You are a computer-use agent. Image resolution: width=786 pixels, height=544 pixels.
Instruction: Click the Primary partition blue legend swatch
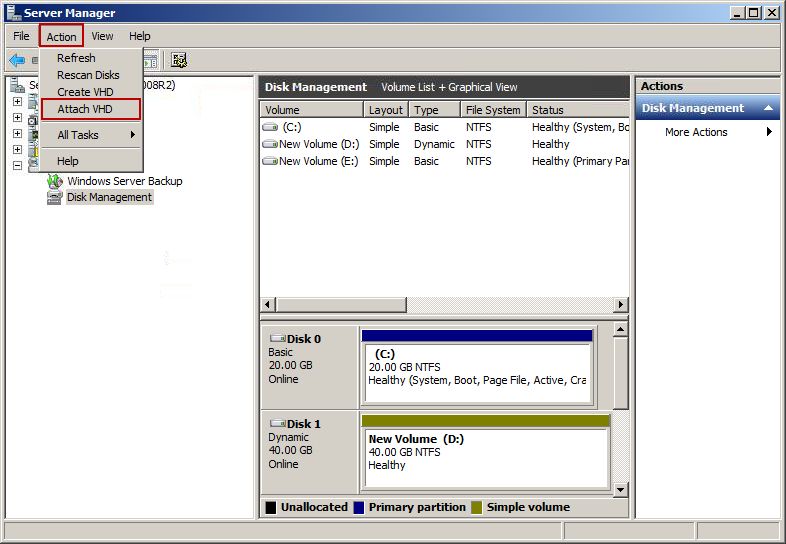(x=358, y=507)
